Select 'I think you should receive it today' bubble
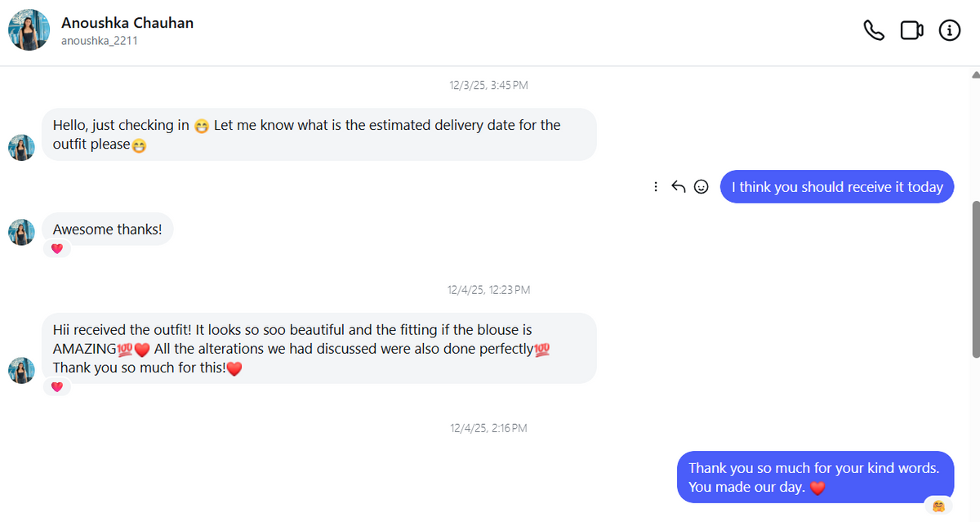The image size is (980, 522). pos(837,187)
